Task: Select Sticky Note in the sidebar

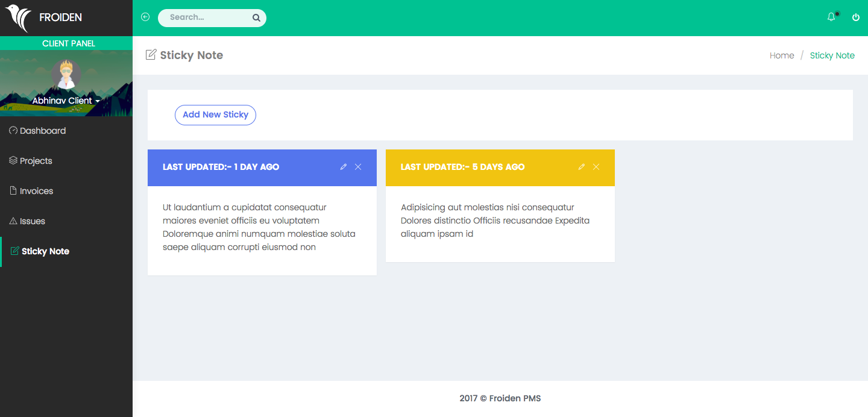Action: coord(45,251)
